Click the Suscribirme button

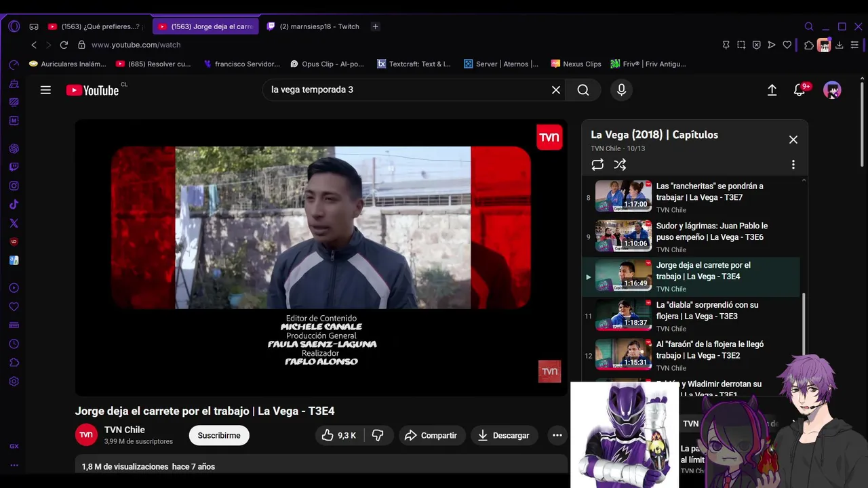pos(219,435)
